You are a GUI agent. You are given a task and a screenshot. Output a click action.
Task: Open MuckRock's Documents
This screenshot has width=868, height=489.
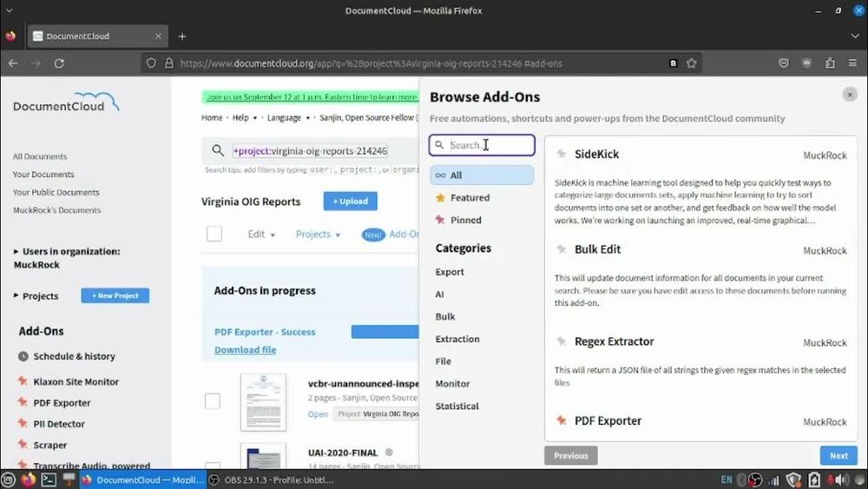56,210
